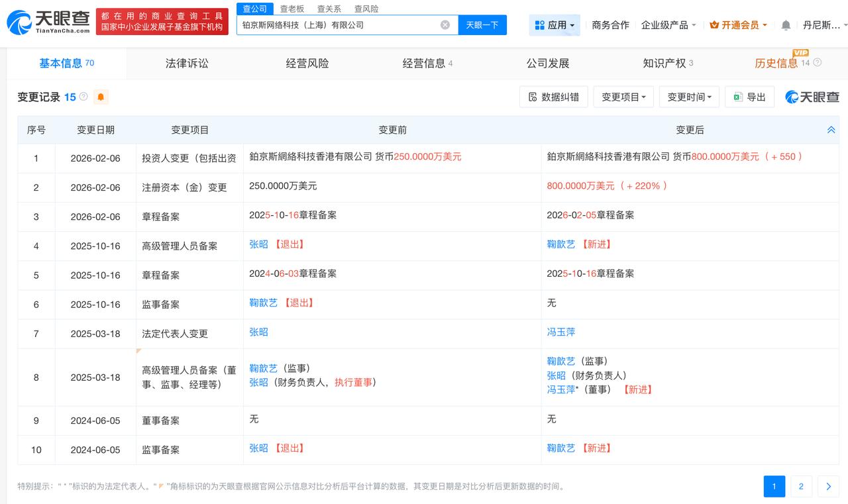Open 张昭 link in row 10 变更前

(258, 448)
